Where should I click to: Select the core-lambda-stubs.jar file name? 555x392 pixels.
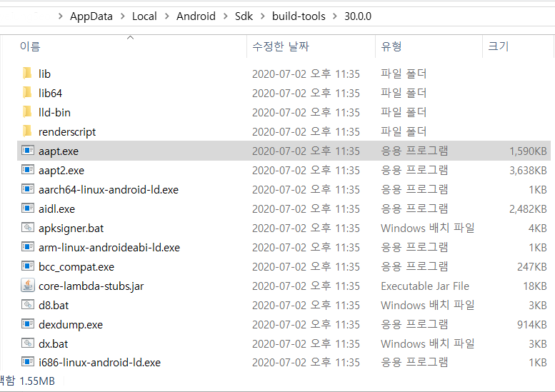coord(91,286)
